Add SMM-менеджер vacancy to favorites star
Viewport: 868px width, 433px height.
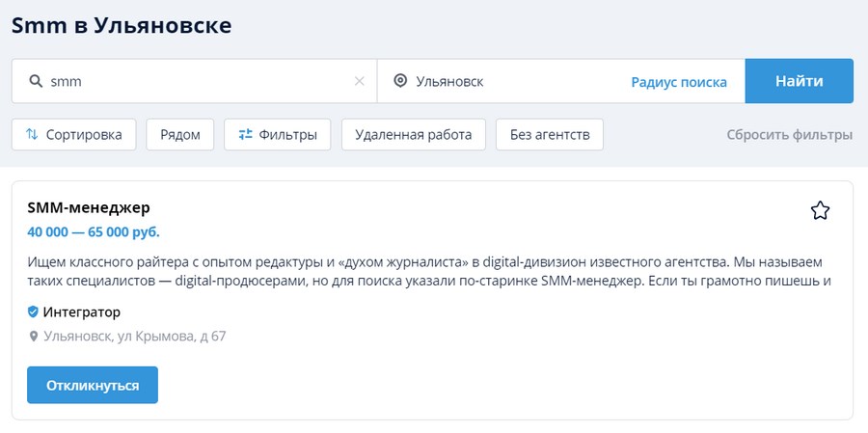pos(820,210)
